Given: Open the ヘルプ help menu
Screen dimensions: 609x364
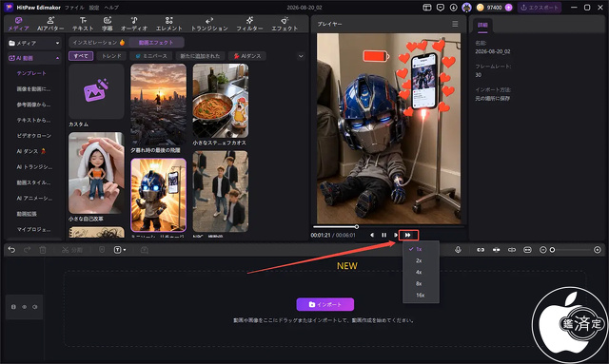Looking at the screenshot, I should click(x=111, y=8).
